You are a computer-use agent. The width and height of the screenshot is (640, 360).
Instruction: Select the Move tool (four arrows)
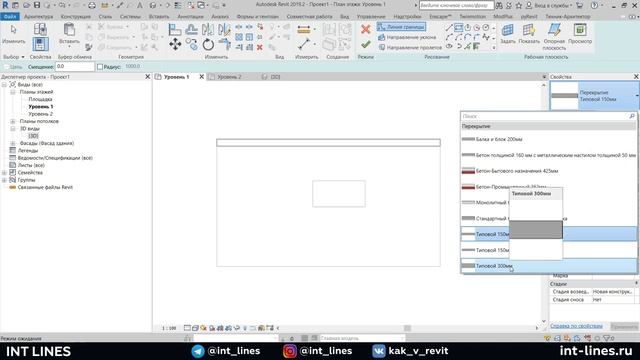175,44
